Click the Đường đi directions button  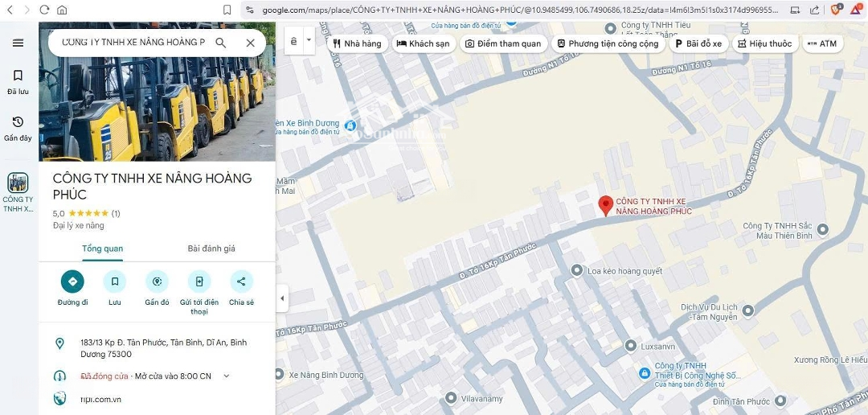coord(72,281)
